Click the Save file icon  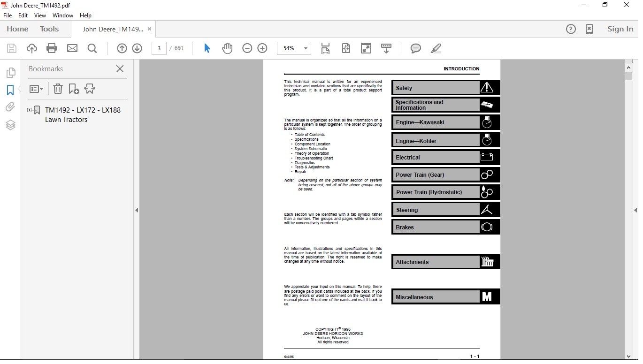12,48
